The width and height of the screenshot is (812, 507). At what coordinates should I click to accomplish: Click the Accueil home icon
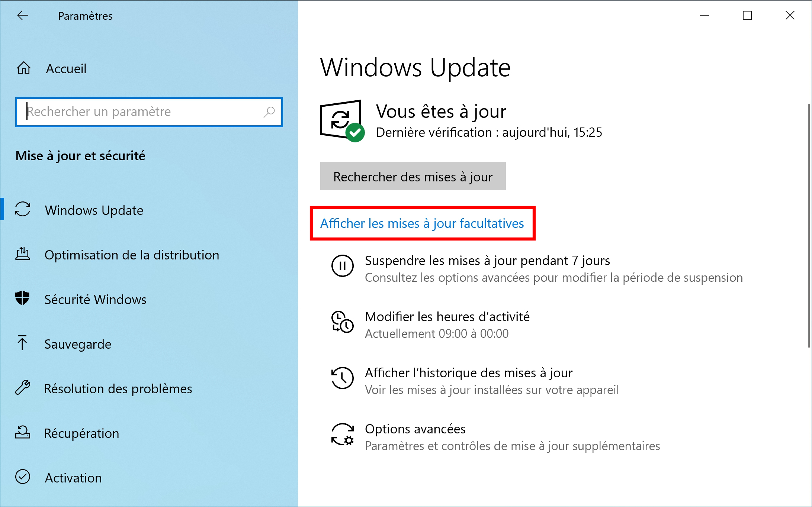click(24, 68)
